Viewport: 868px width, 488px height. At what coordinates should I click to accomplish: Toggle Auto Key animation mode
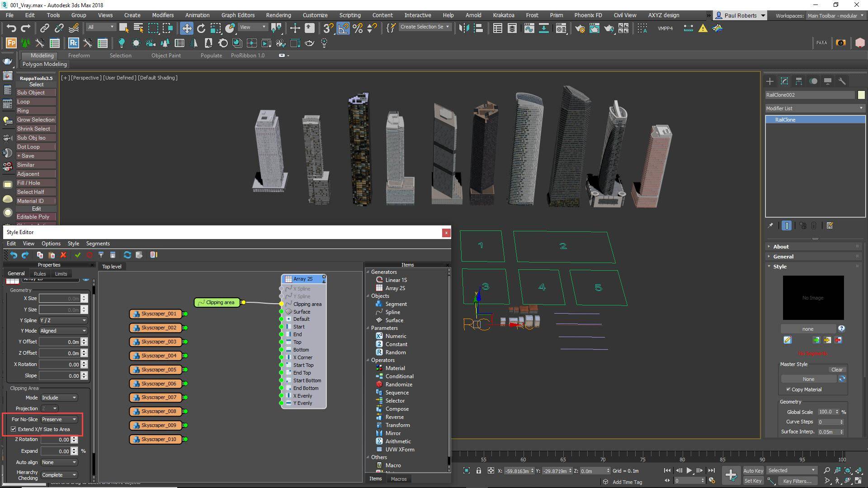tap(753, 470)
